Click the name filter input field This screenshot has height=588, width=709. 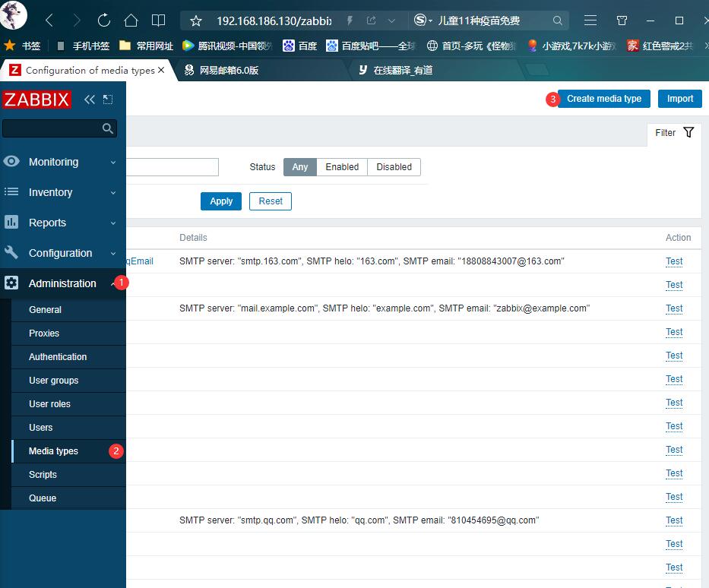point(173,167)
